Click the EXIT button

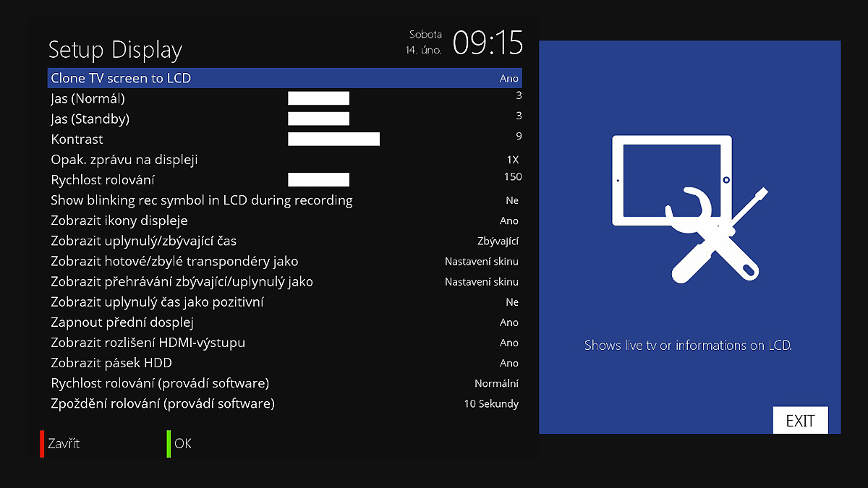pyautogui.click(x=800, y=421)
